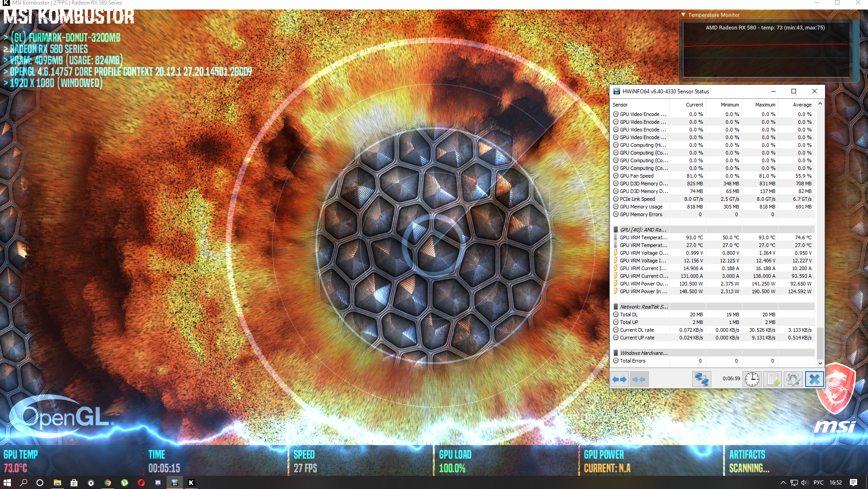Select the Total Errors row label
This screenshot has height=489, width=868.
click(x=633, y=361)
